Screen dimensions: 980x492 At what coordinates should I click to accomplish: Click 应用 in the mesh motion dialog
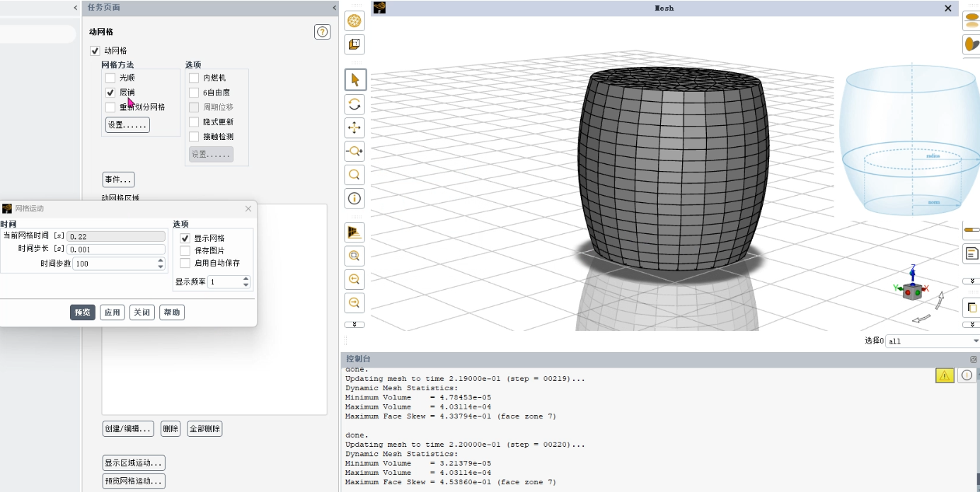point(112,312)
